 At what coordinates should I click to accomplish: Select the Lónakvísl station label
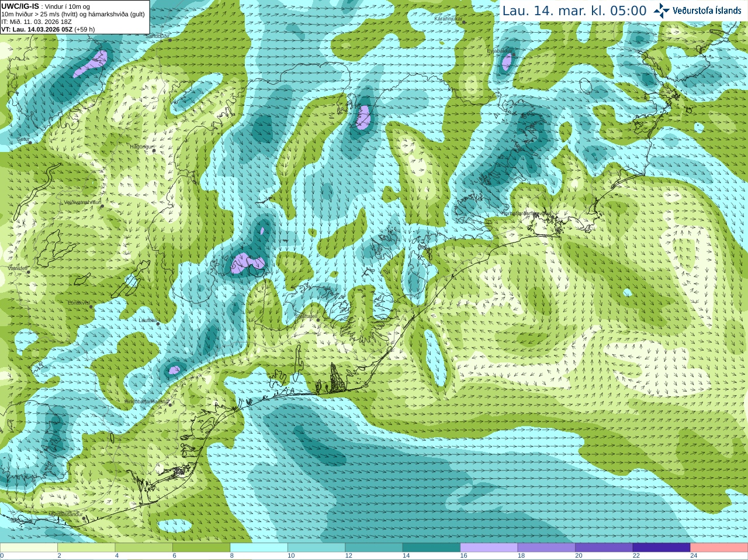pyautogui.click(x=79, y=303)
